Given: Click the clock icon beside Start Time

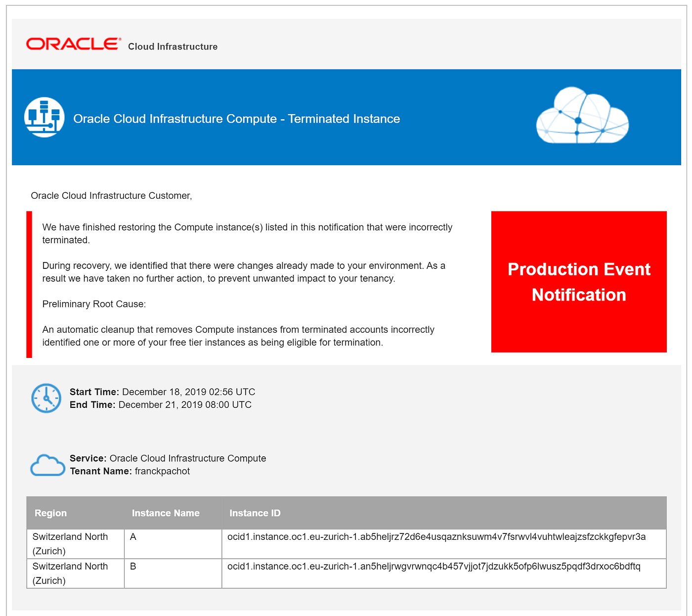Looking at the screenshot, I should [x=46, y=398].
